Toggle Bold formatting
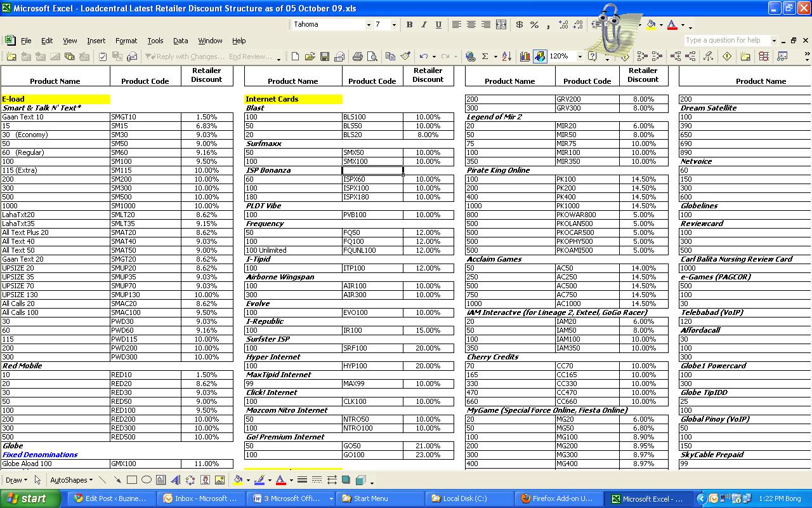The image size is (812, 508). tap(409, 25)
